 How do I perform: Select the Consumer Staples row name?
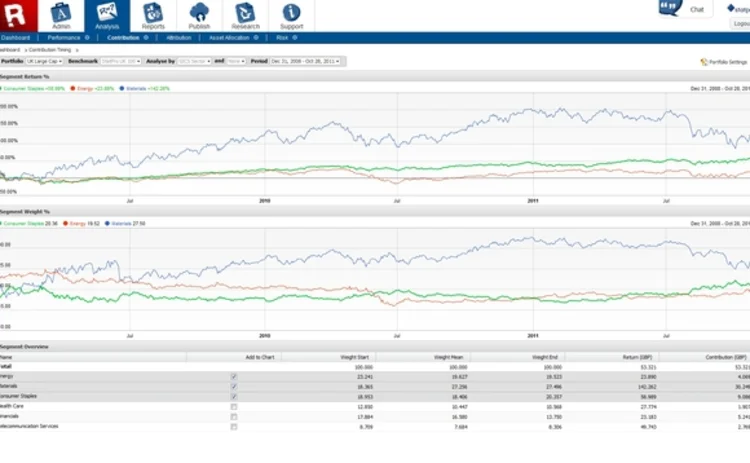tap(18, 396)
